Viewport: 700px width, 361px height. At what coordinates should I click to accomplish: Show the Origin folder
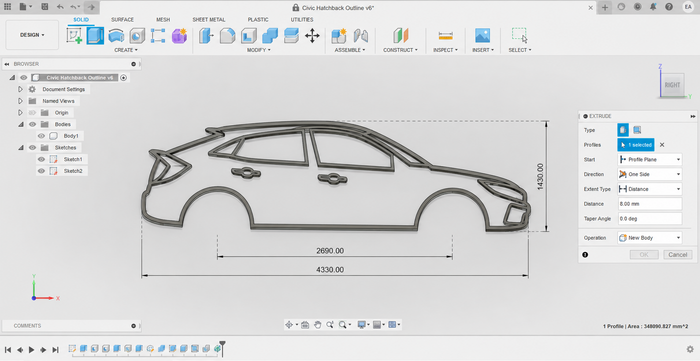(x=32, y=113)
